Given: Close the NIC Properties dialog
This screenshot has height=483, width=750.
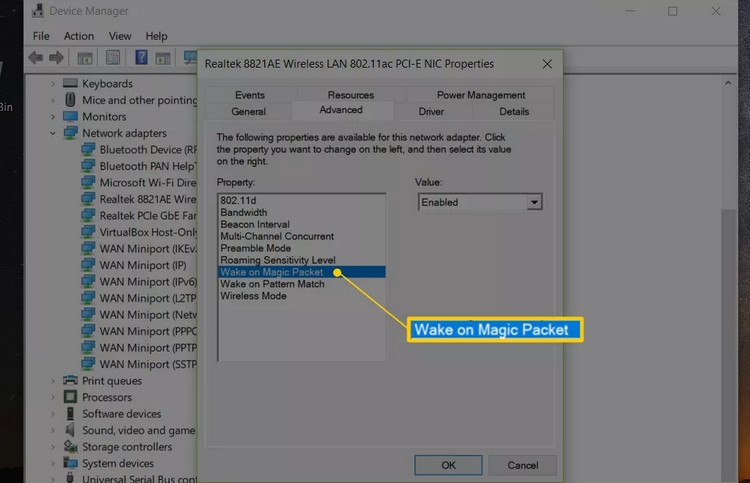Looking at the screenshot, I should tap(547, 64).
